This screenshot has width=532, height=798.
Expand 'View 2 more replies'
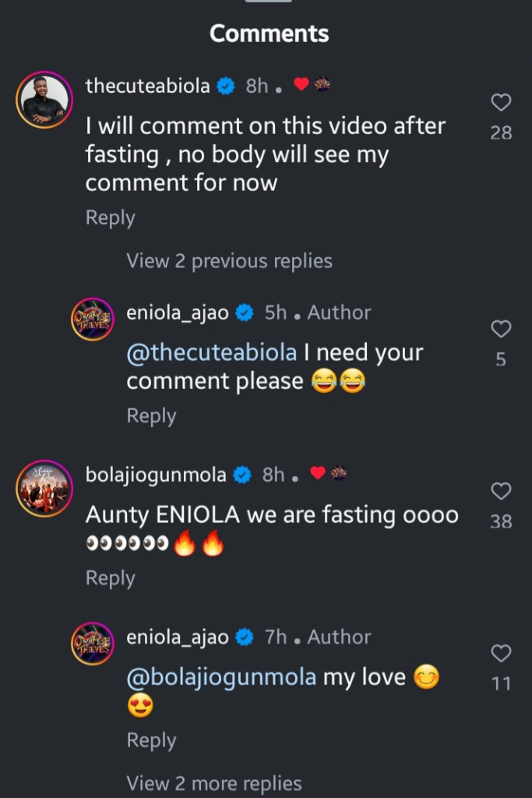tap(213, 782)
